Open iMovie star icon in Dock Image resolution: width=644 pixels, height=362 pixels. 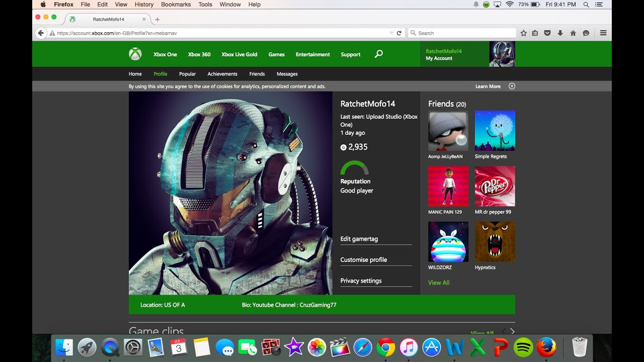click(294, 347)
